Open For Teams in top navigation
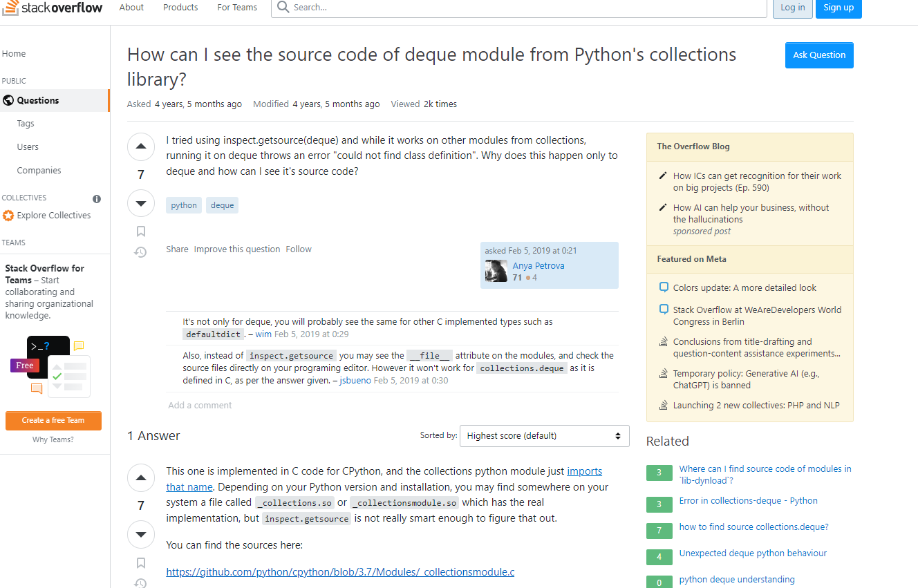 [x=237, y=8]
